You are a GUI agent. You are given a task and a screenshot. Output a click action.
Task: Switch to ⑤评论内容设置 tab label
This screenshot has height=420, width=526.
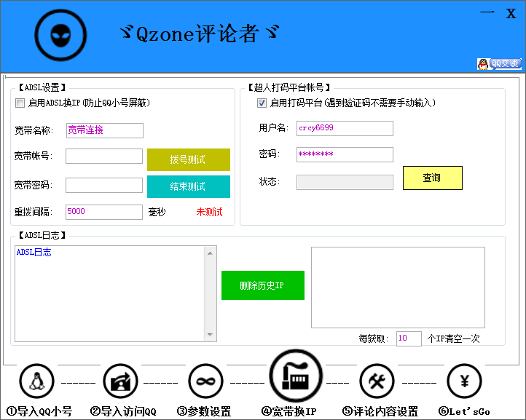[x=380, y=411]
